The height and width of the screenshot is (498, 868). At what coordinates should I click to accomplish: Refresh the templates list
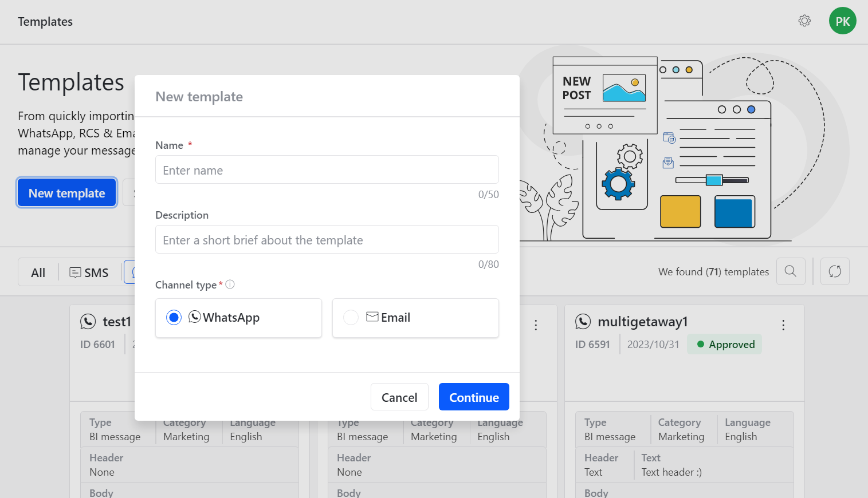click(835, 271)
